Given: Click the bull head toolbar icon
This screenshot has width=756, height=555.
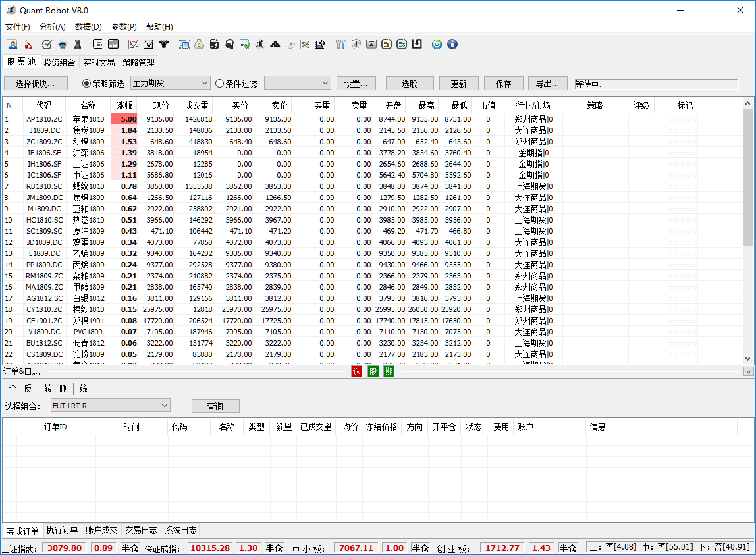Looking at the screenshot, I should 164,44.
